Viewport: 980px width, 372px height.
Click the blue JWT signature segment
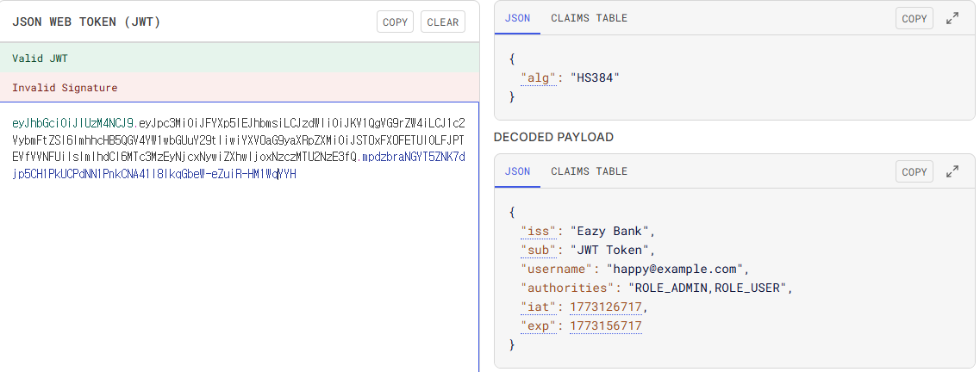[153, 174]
